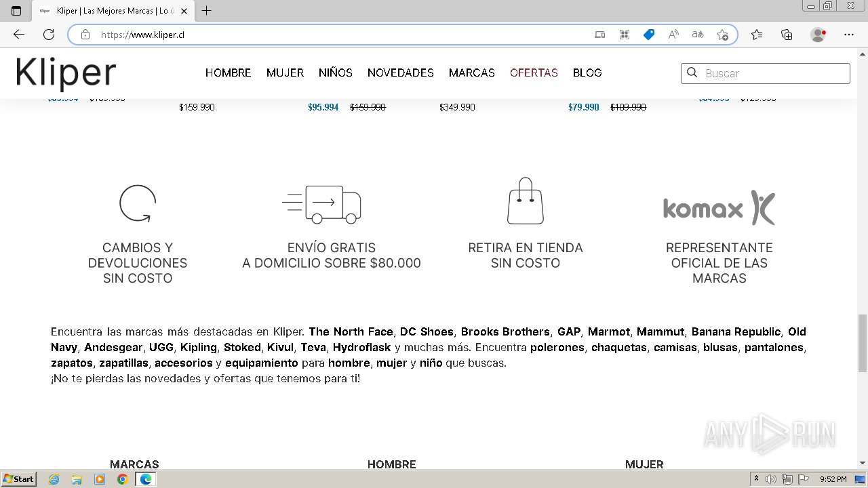The height and width of the screenshot is (488, 868).
Task: Open the chaquetas category link
Action: point(619,347)
